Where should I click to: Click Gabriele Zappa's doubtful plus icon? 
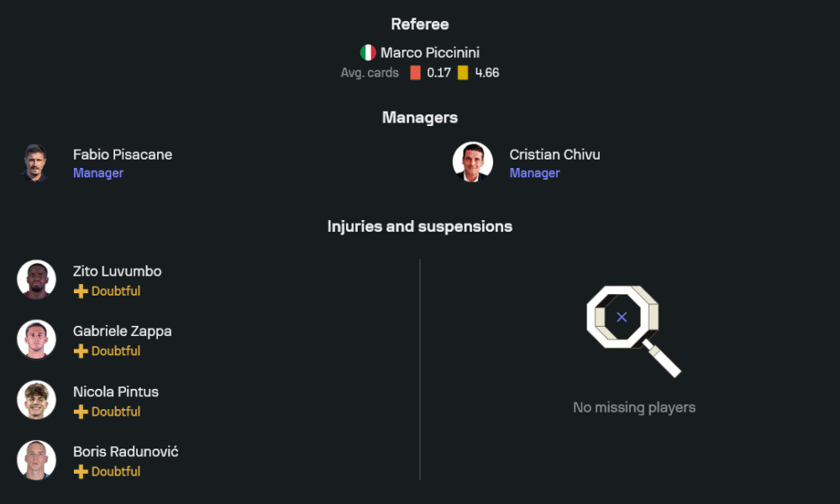click(81, 351)
